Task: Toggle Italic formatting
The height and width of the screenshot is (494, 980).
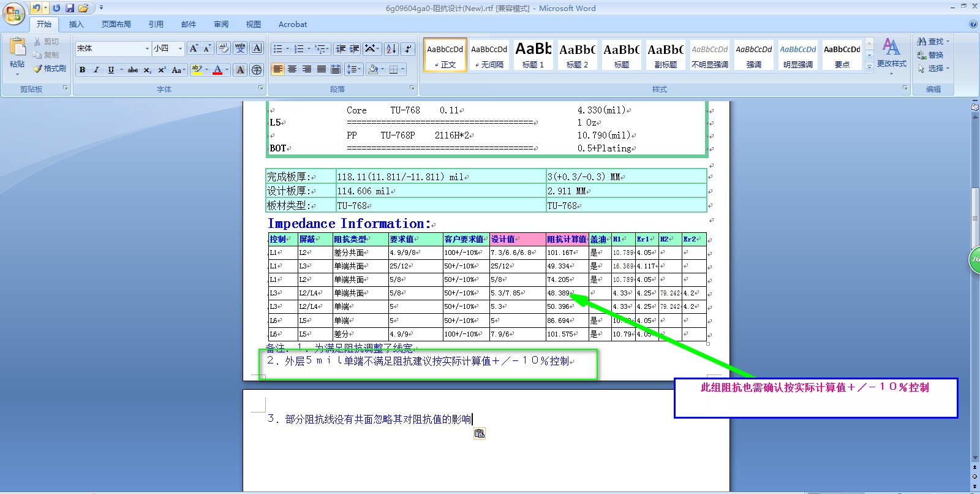Action: (x=96, y=70)
